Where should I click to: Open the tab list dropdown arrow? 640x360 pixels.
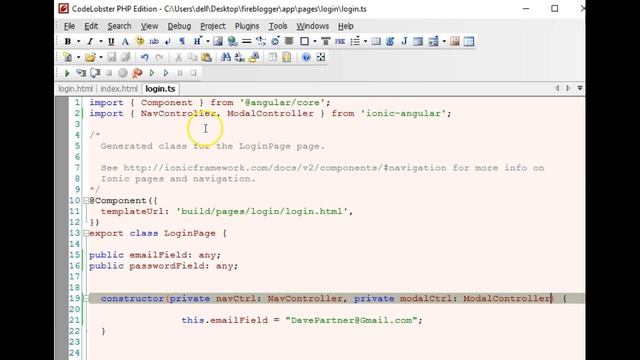point(580,88)
